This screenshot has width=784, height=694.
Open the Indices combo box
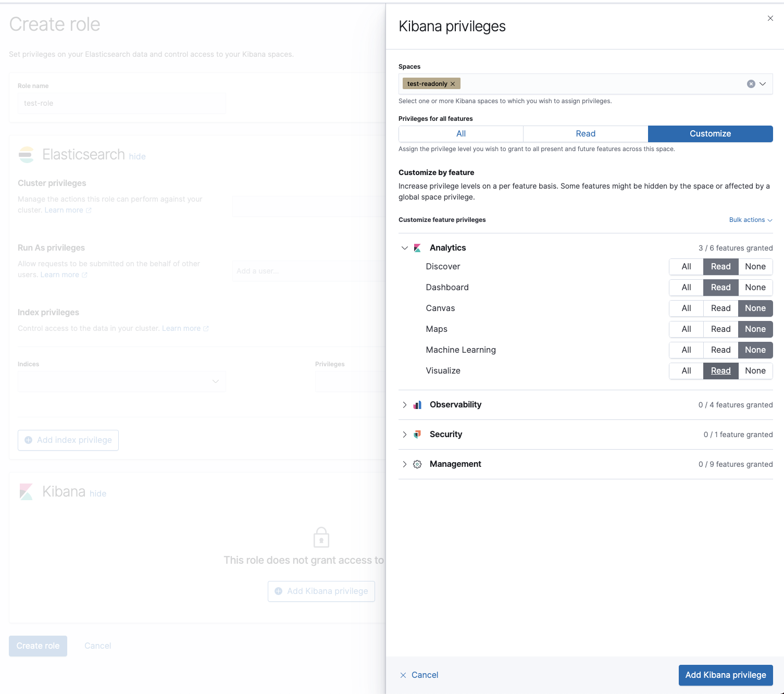point(122,381)
